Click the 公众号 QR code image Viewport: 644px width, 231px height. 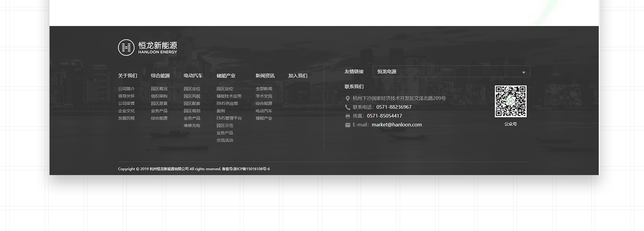510,101
